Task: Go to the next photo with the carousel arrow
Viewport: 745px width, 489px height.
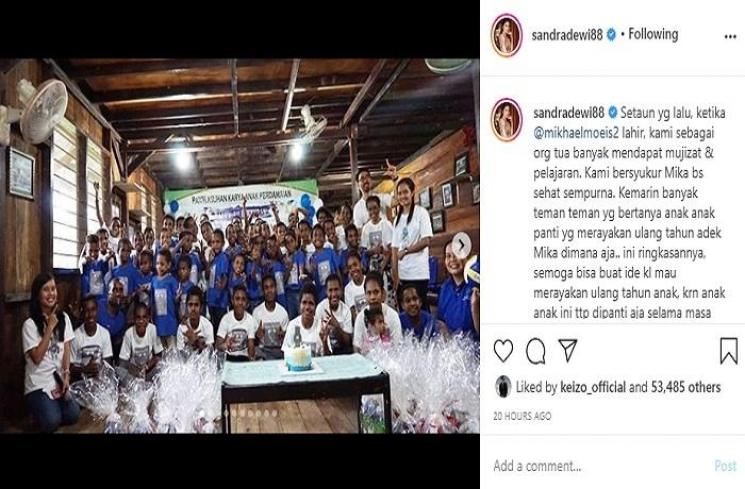Action: 460,245
